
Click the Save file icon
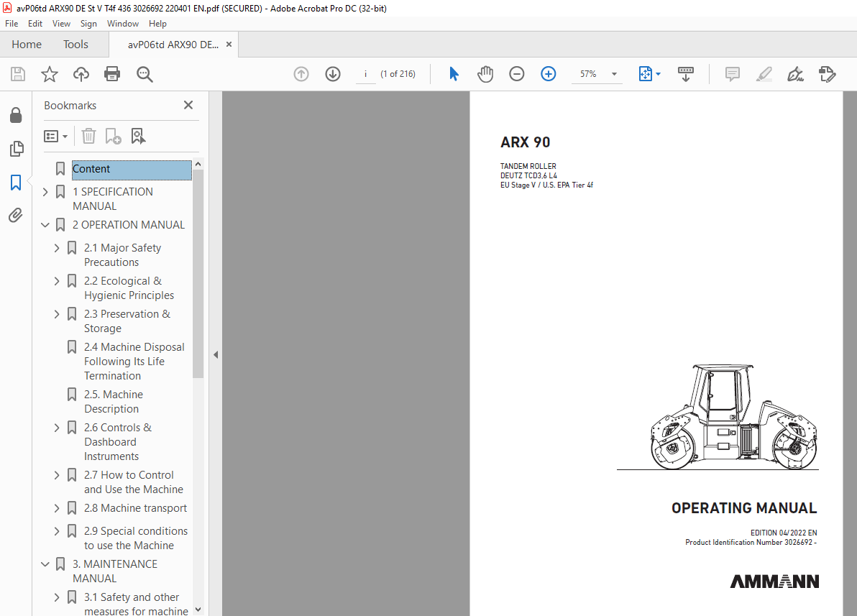(x=18, y=74)
